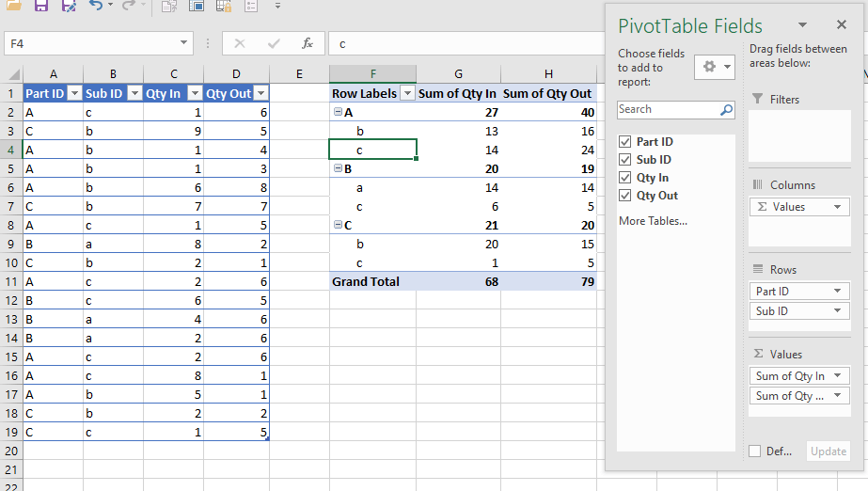Click the Insert Function fx icon

coord(308,43)
